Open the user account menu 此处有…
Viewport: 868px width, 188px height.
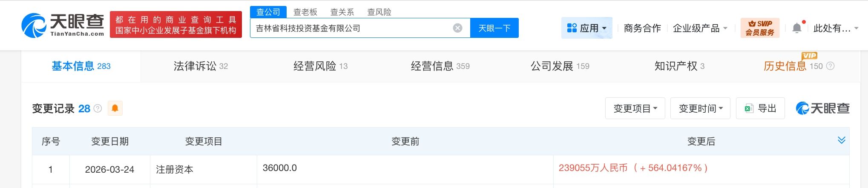[x=836, y=28]
